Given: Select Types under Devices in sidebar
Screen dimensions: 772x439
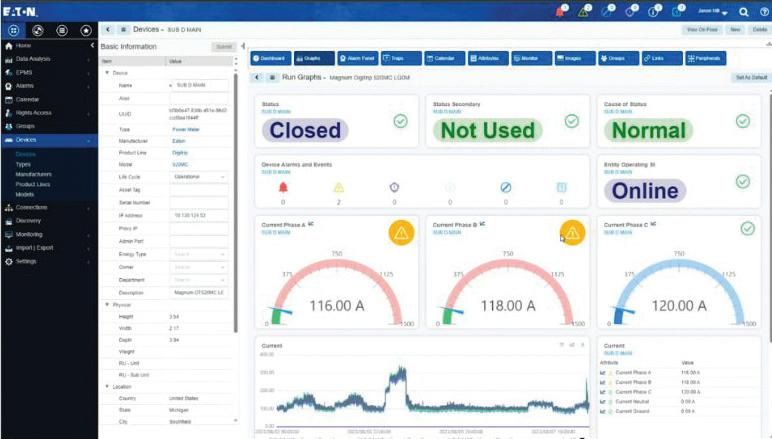Looking at the screenshot, I should [x=23, y=164].
